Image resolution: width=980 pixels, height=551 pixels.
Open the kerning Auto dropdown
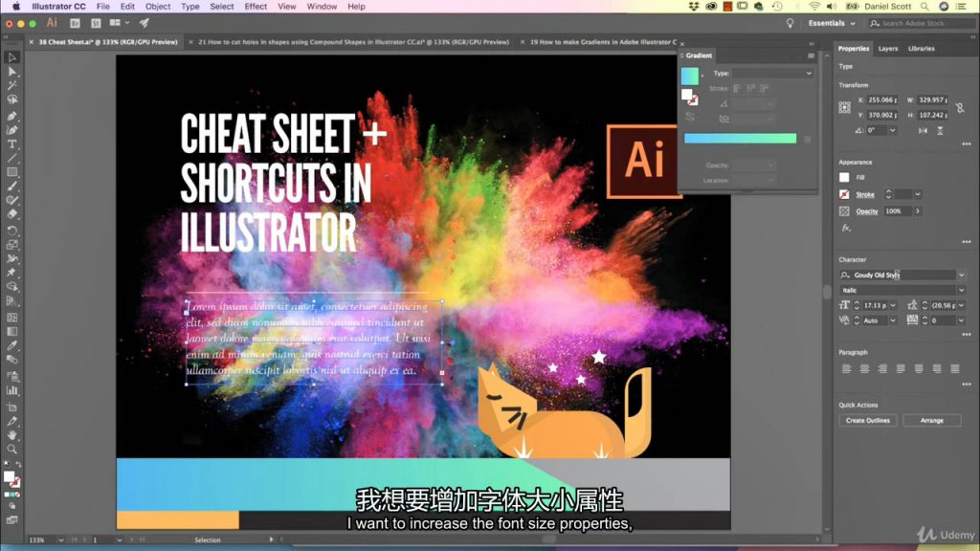893,320
